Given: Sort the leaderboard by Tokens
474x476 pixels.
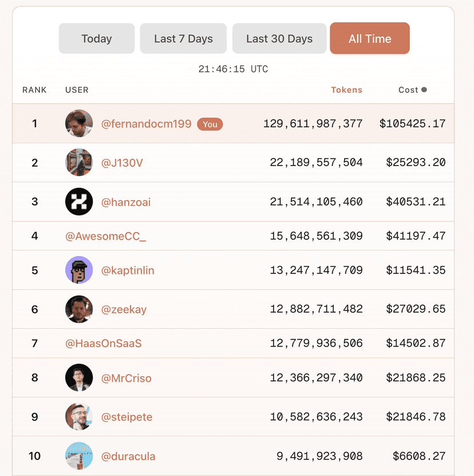Looking at the screenshot, I should [x=346, y=89].
